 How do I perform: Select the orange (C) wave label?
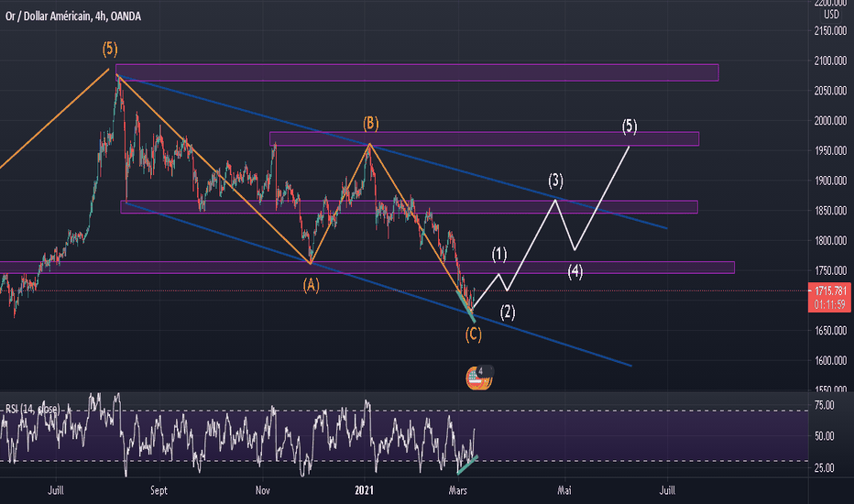[x=474, y=334]
